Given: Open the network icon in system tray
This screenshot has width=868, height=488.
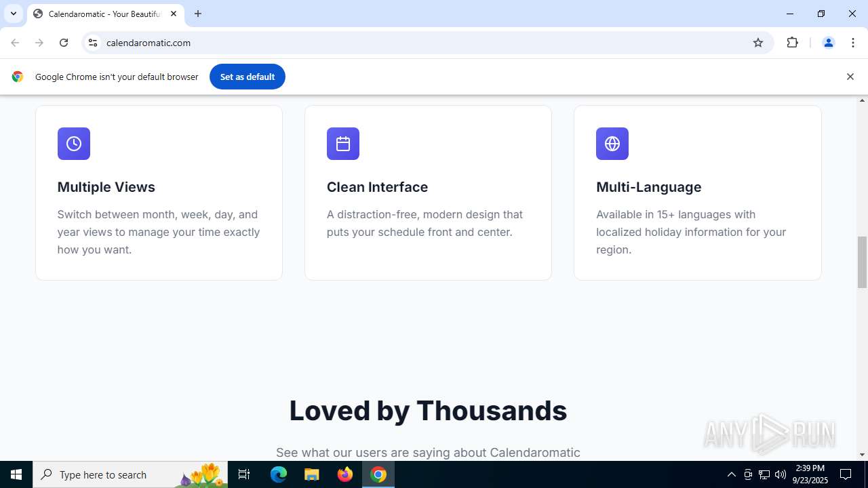Looking at the screenshot, I should click(764, 474).
